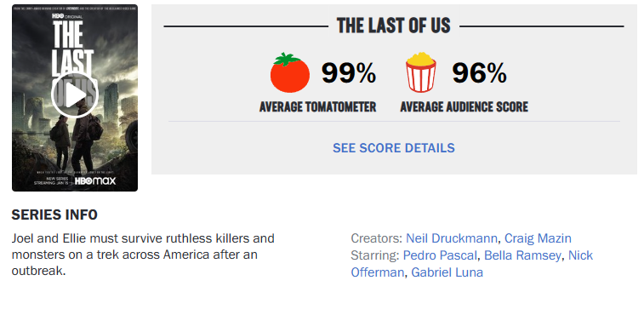Viewport: 644px width, 332px height.
Task: Open Craig Mazin's creator page
Action: coord(538,238)
